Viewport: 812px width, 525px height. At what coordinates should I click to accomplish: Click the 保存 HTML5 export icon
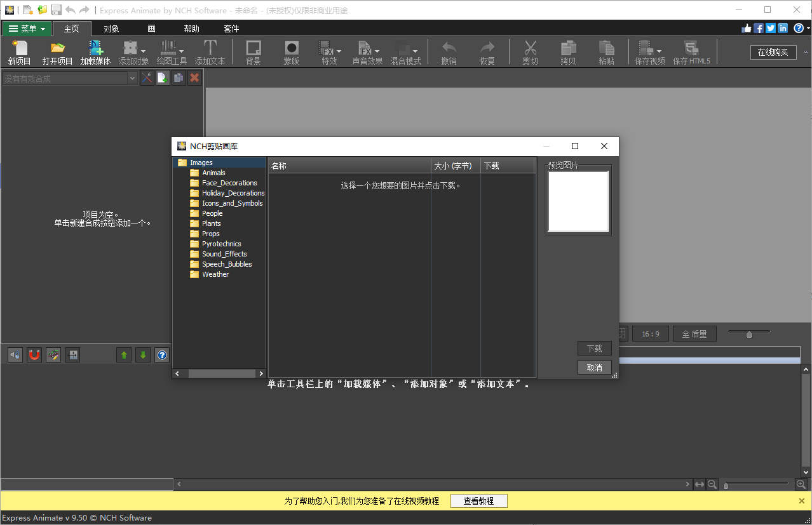coord(691,52)
